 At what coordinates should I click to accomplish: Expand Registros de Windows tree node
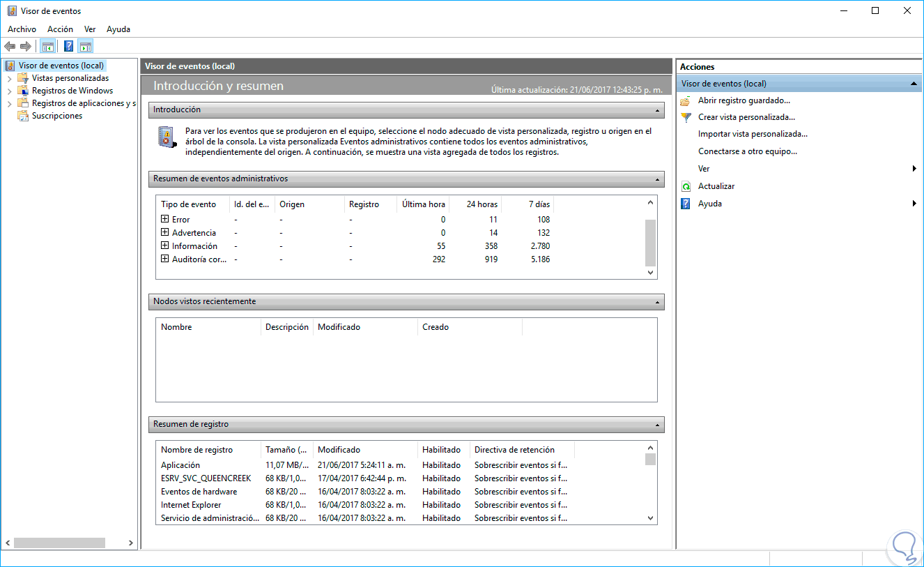pos(9,91)
